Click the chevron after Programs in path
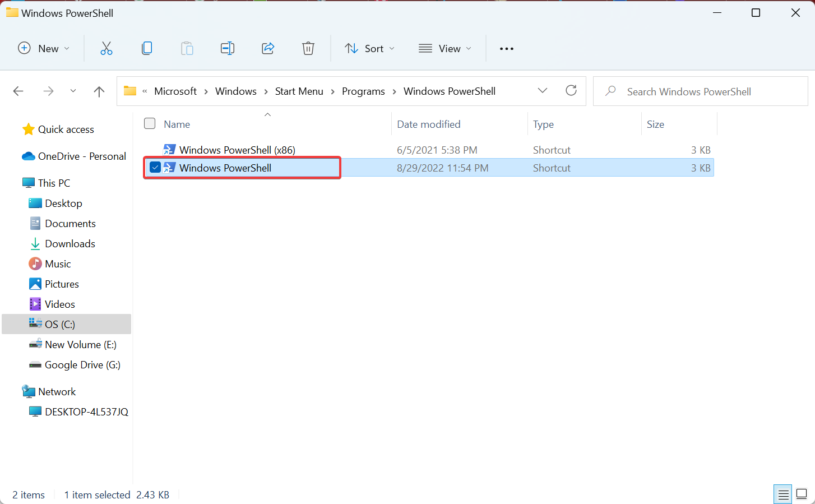 394,91
